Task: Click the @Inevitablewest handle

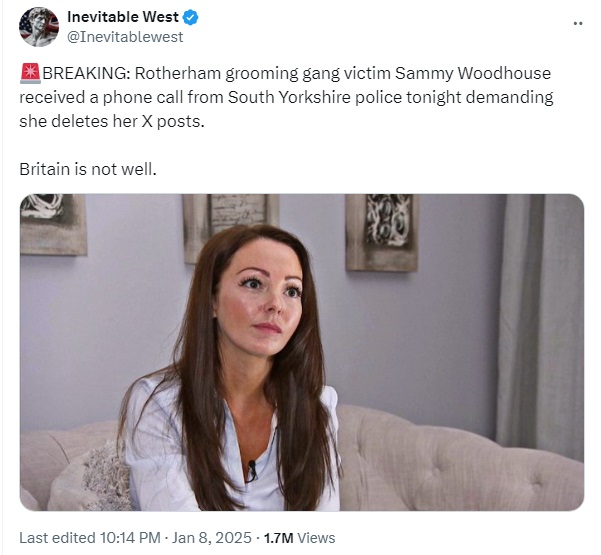Action: (x=125, y=37)
